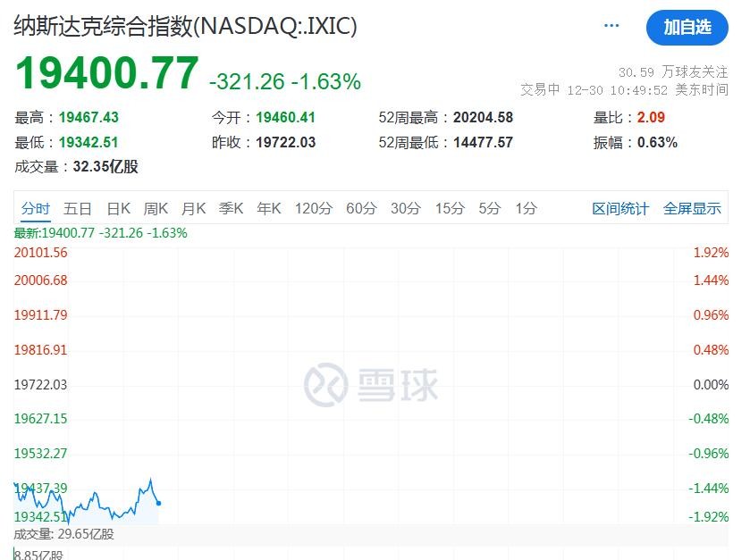
Task: Click the latest price dot on chart line
Action: coord(158,503)
